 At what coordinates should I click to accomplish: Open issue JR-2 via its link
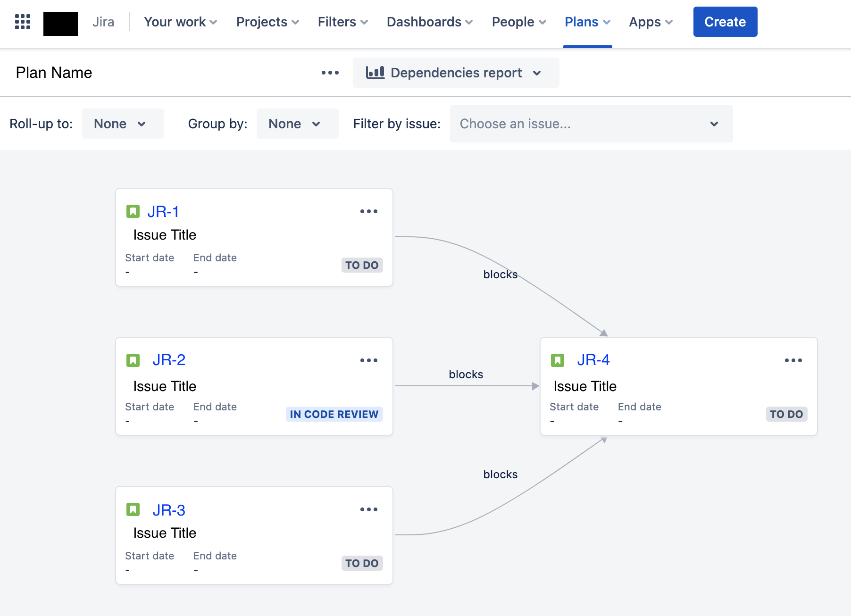(x=169, y=359)
